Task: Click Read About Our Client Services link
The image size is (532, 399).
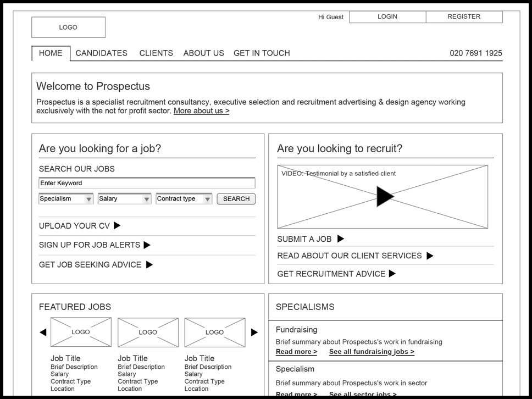Action: (x=350, y=256)
